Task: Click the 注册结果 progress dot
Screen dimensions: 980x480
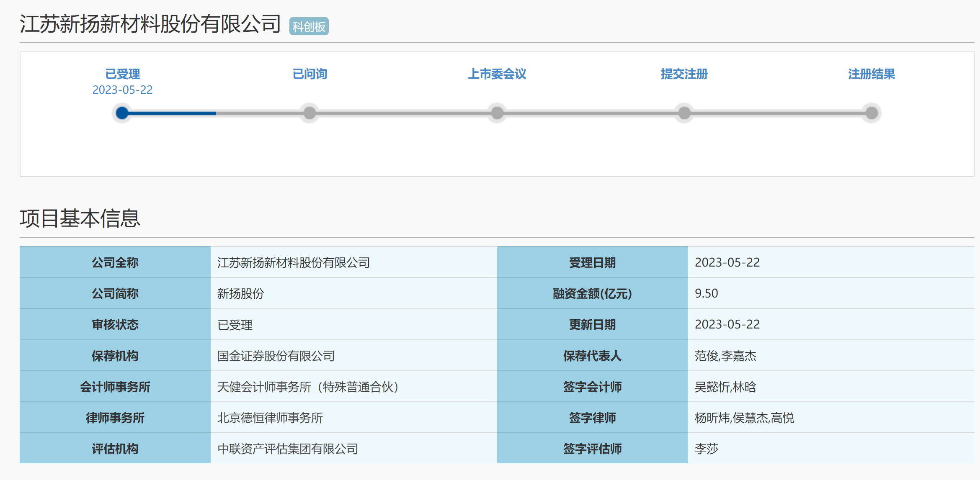Action: pyautogui.click(x=872, y=113)
